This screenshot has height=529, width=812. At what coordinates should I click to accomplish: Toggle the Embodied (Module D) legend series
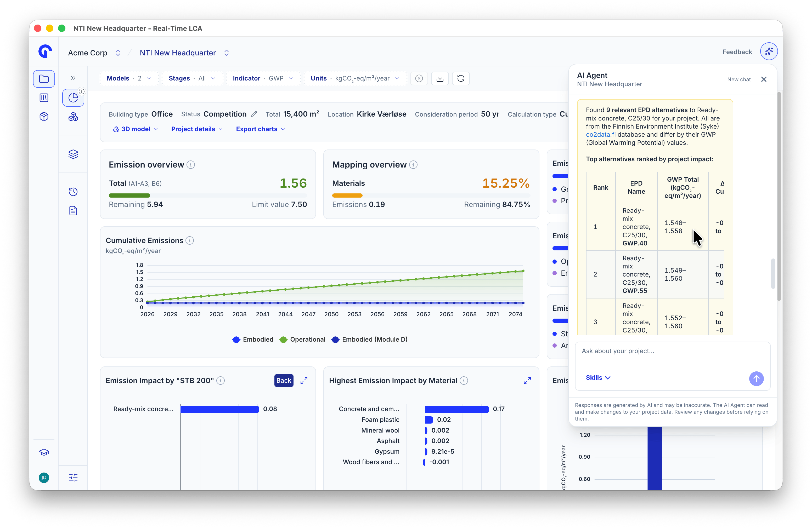(x=369, y=340)
